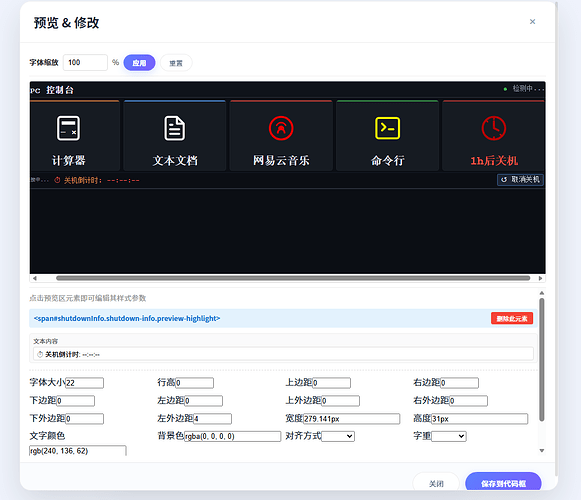Click the 左边距 input field

pyautogui.click(x=203, y=401)
